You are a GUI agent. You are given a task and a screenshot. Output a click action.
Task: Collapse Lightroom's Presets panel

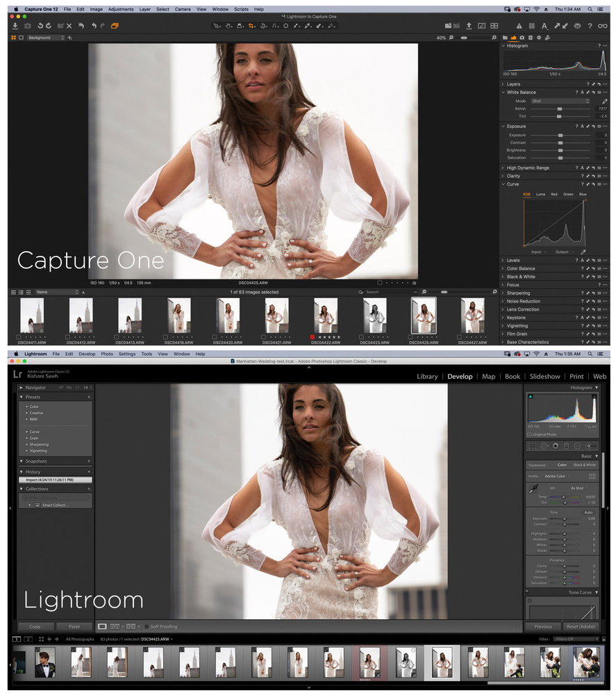[22, 397]
